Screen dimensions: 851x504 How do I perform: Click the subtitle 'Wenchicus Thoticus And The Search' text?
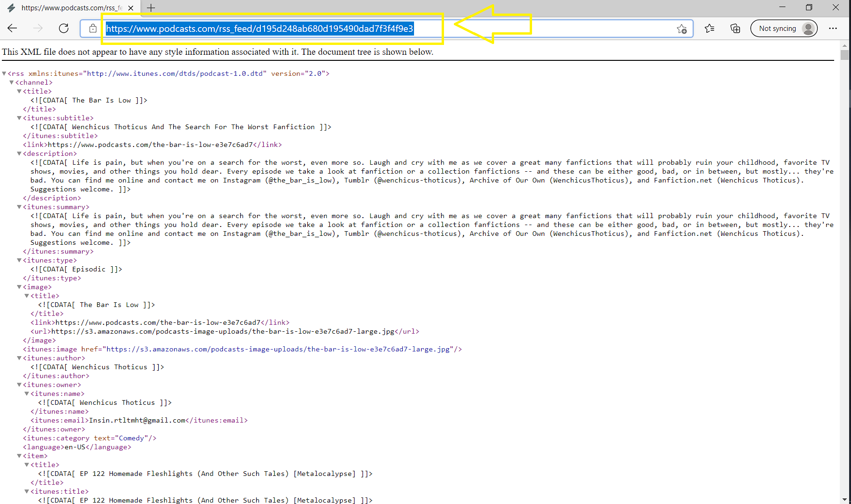click(193, 127)
